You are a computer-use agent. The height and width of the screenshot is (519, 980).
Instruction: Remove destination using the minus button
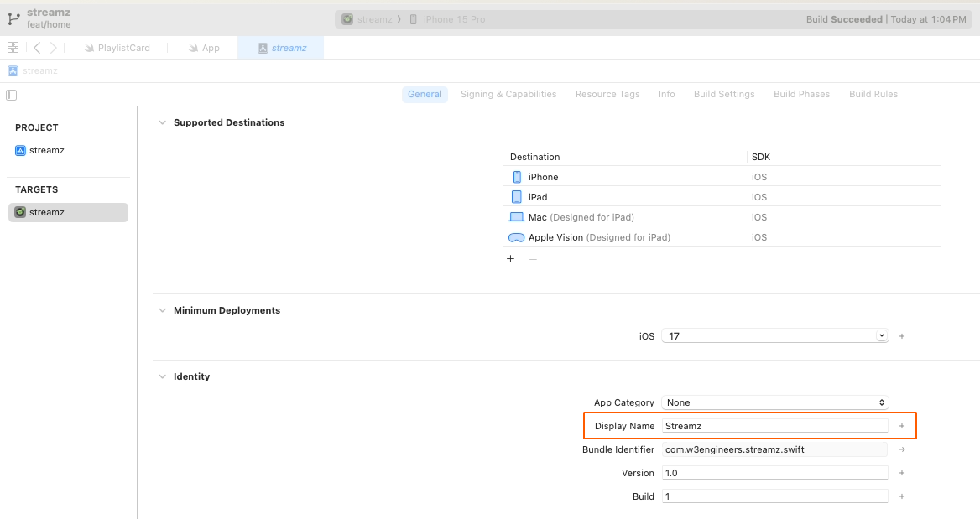[533, 258]
